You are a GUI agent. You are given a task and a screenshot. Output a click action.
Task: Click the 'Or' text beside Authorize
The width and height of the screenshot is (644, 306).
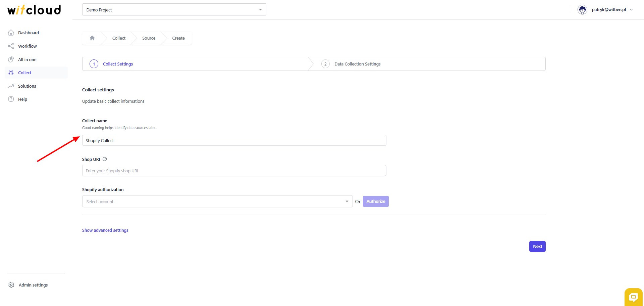coord(358,202)
